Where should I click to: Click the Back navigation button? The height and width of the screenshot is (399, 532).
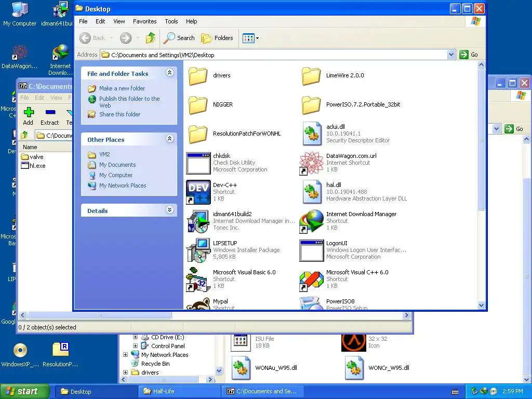tap(92, 38)
